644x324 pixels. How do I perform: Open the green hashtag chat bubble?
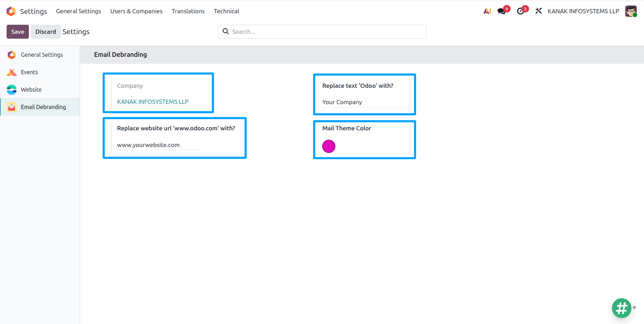tap(622, 308)
